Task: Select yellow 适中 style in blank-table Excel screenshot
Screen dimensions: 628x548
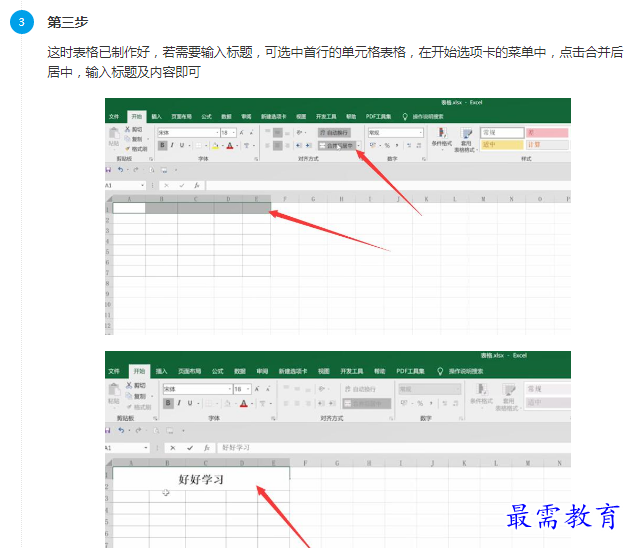Action: click(502, 145)
